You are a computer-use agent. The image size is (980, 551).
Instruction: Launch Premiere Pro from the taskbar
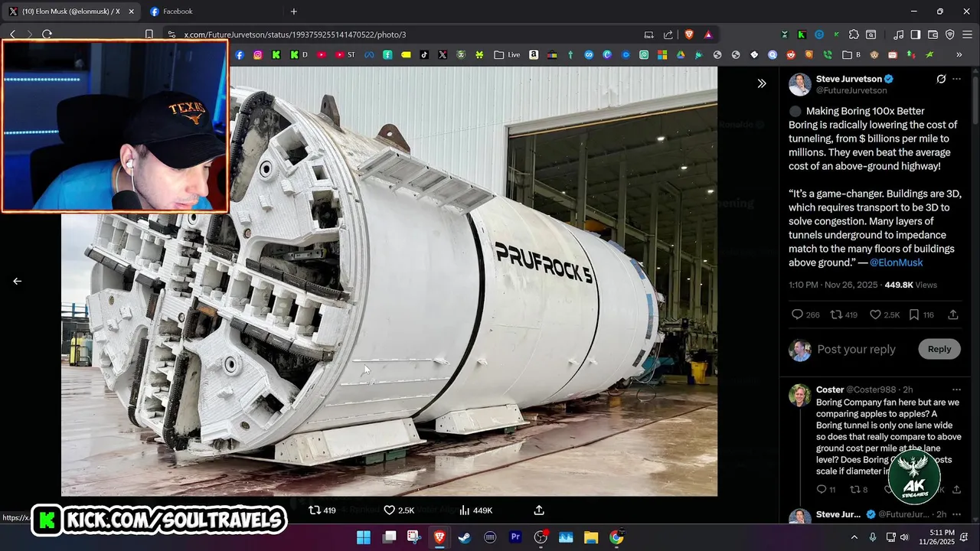(516, 537)
